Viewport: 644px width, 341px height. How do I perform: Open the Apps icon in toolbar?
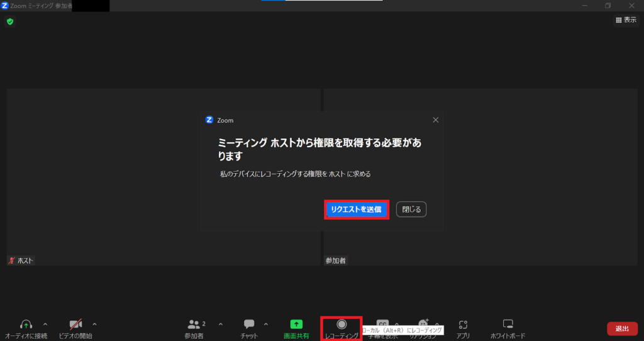pos(463,325)
